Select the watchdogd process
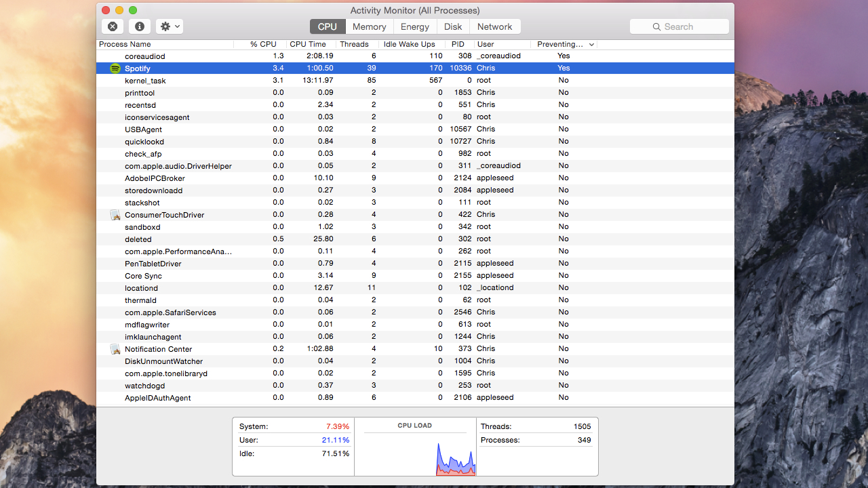The image size is (868, 488). pos(145,386)
